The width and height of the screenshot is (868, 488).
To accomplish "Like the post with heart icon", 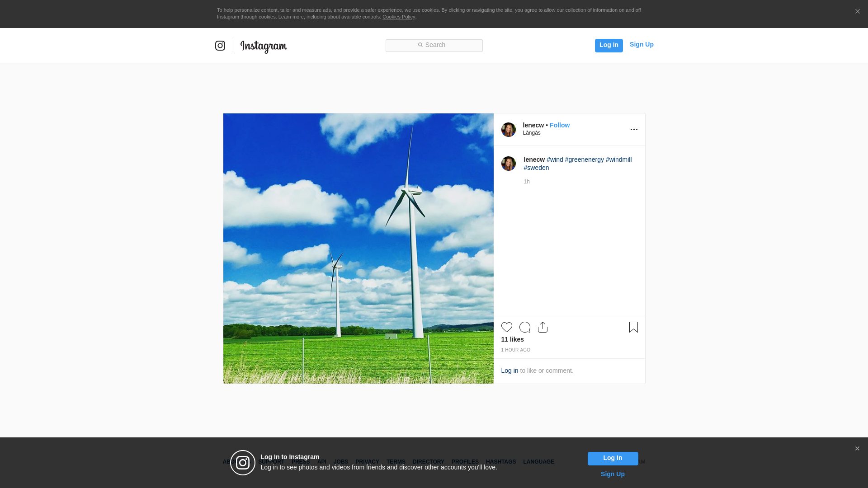I will tap(506, 327).
